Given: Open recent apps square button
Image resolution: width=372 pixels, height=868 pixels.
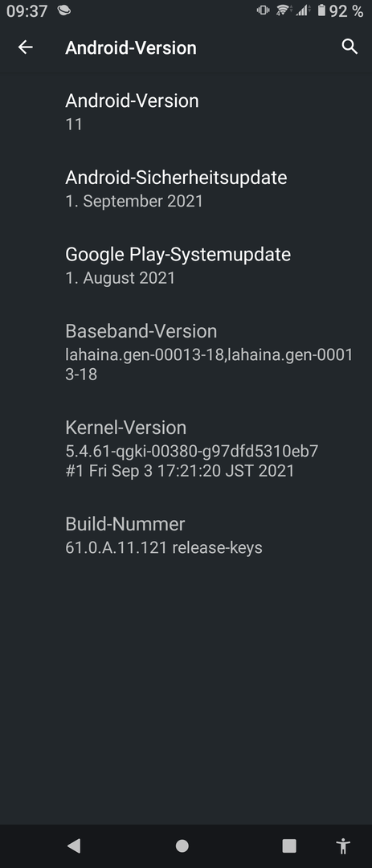Looking at the screenshot, I should click(289, 845).
